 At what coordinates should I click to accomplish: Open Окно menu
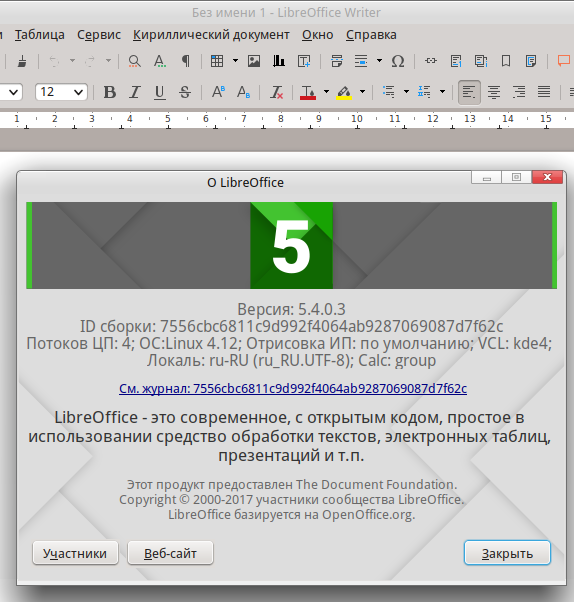[x=318, y=35]
